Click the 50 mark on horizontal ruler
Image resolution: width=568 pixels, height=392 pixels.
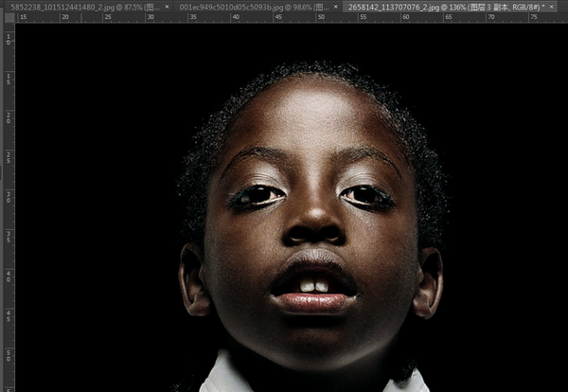[x=321, y=17]
